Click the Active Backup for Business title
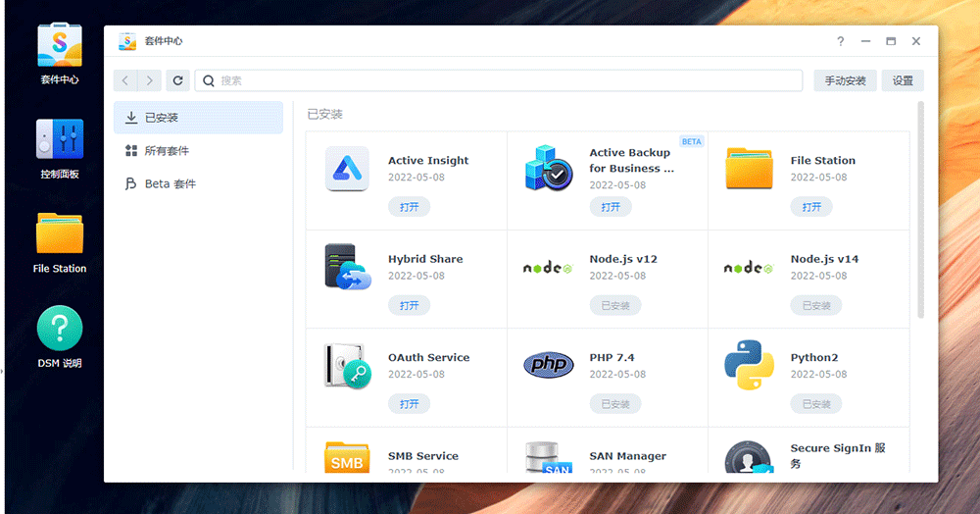This screenshot has width=980, height=514. click(632, 161)
